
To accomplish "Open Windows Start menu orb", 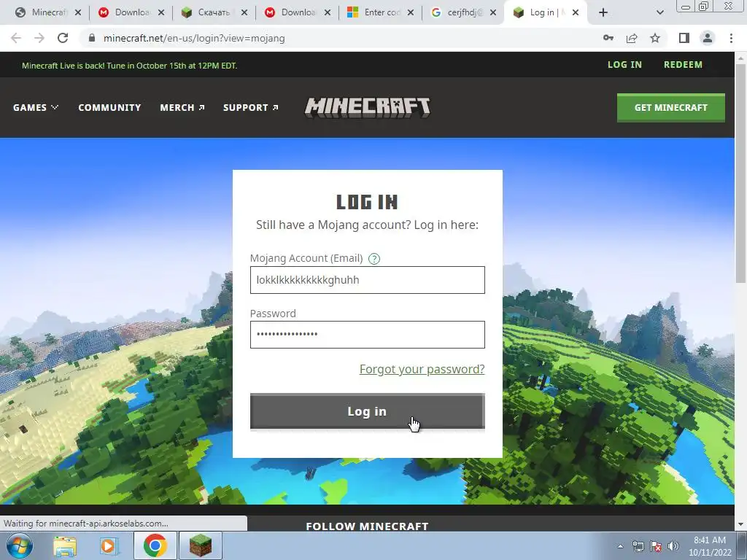I will tap(20, 545).
